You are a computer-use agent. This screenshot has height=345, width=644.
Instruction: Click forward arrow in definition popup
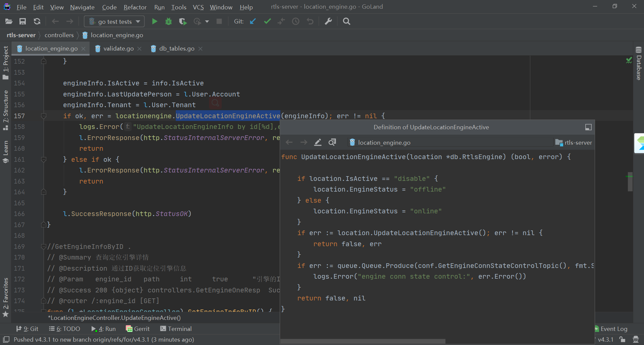pyautogui.click(x=304, y=142)
